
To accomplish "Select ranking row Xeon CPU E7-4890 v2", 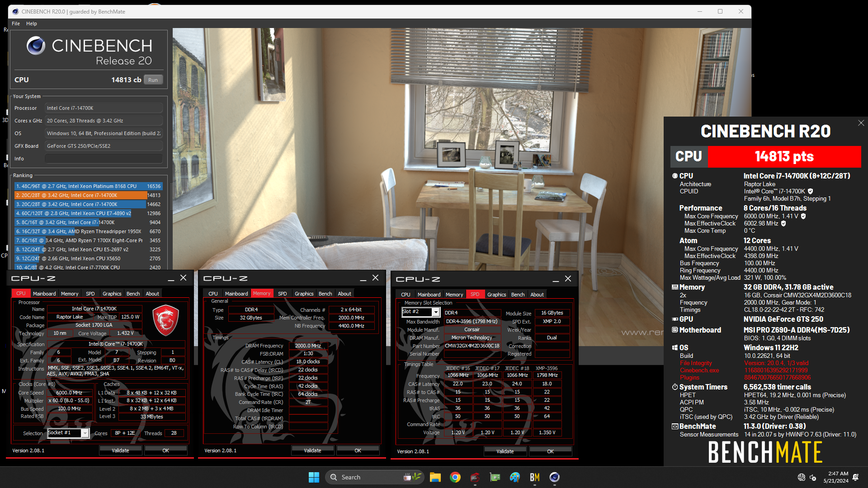I will [x=89, y=213].
